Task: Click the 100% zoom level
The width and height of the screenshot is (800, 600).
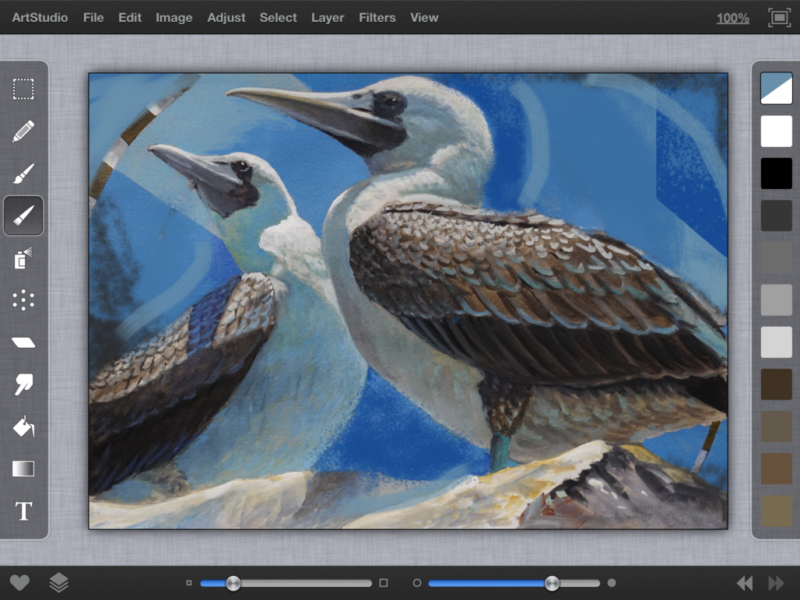Action: [x=733, y=18]
